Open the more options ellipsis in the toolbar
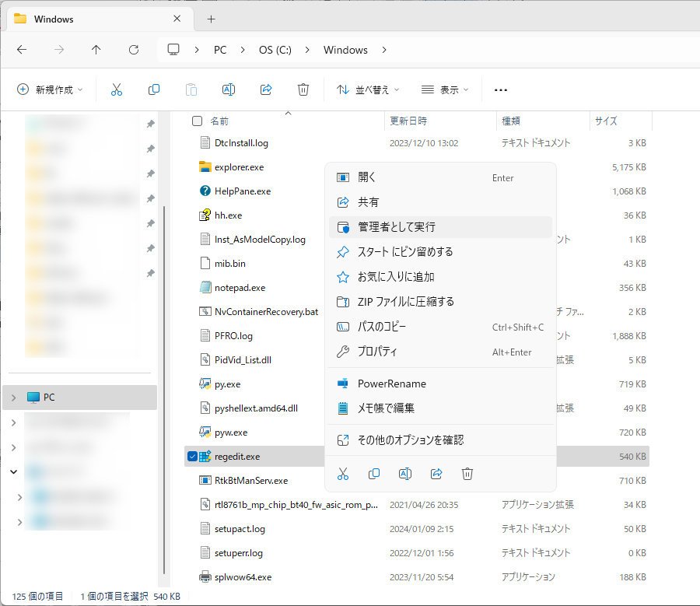 (x=500, y=90)
